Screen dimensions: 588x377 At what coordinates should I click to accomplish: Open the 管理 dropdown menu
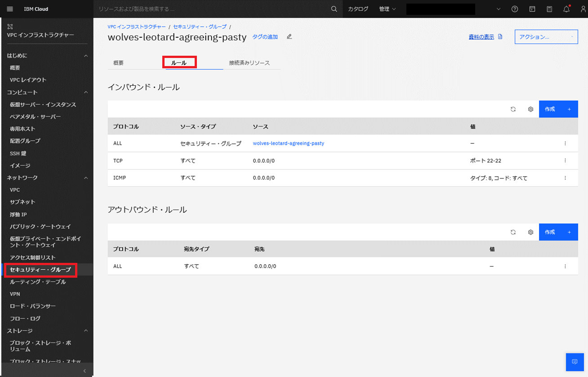(x=387, y=9)
